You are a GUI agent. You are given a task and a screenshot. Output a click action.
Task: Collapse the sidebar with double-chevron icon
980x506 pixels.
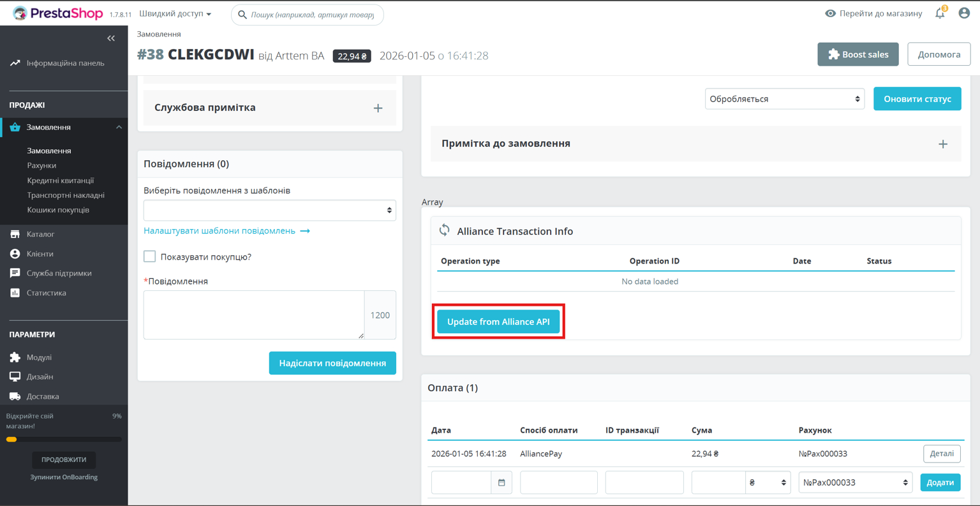pos(111,38)
